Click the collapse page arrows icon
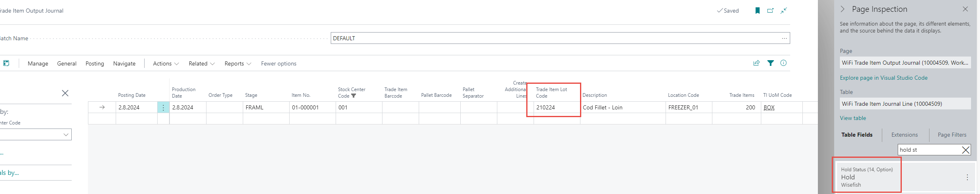The height and width of the screenshot is (194, 980). [784, 11]
